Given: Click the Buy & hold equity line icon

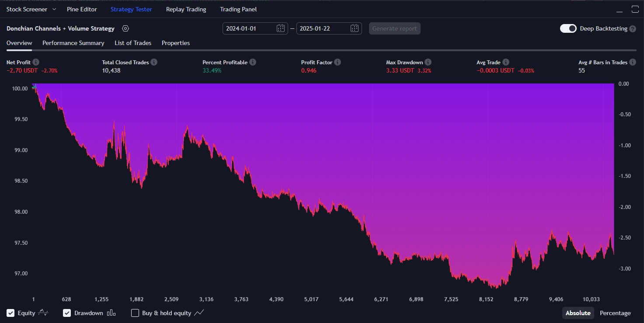Looking at the screenshot, I should [199, 313].
